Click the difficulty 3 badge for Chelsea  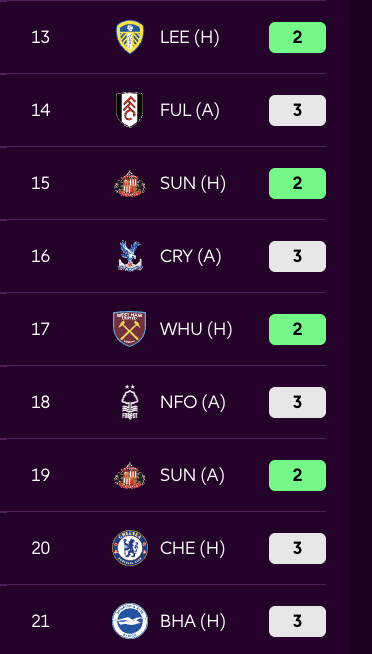coord(297,548)
